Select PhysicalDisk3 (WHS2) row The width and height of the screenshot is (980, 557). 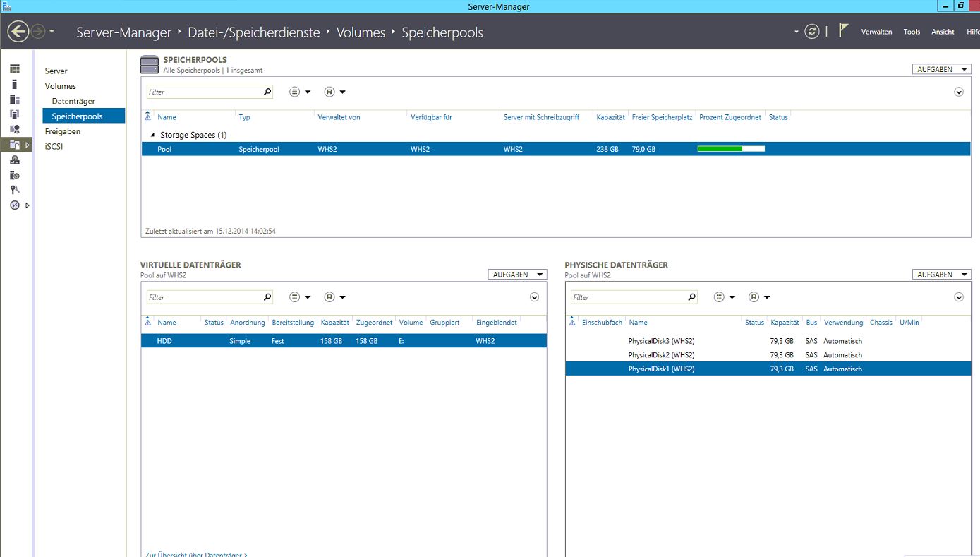coord(768,341)
